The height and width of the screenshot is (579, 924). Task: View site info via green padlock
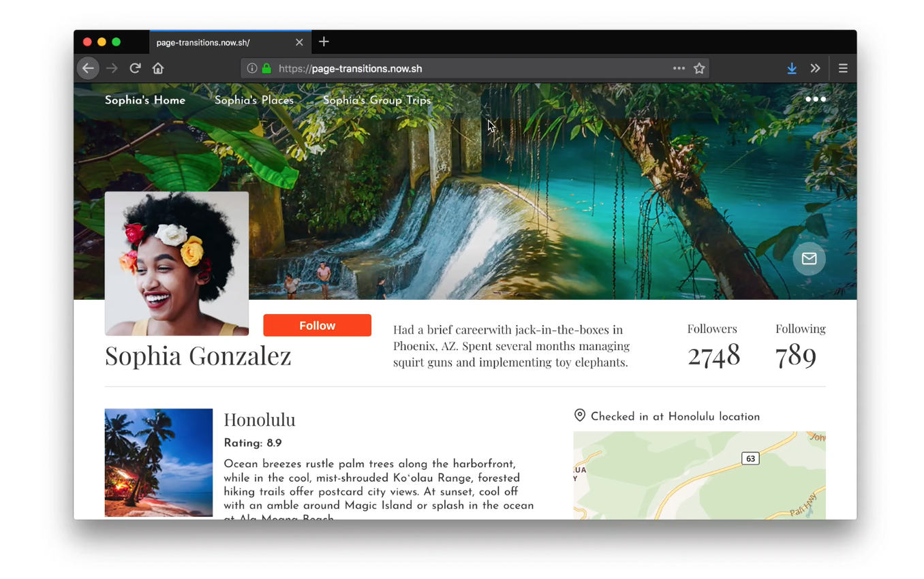pos(266,68)
